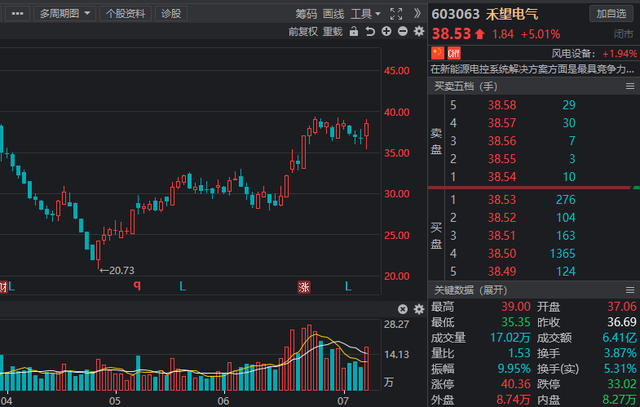
Task: Toggle 前复权 price adjustment
Action: pyautogui.click(x=303, y=31)
